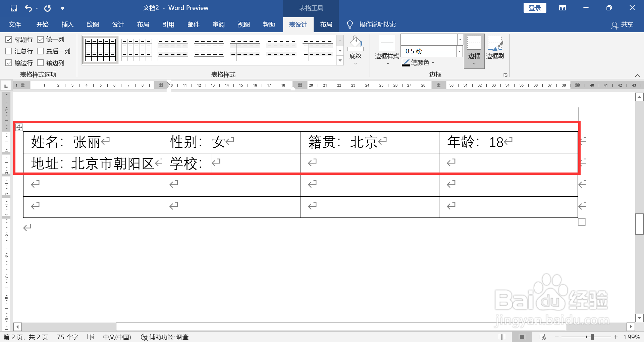
Task: Select the fourth table style thumbnail
Action: (x=209, y=50)
